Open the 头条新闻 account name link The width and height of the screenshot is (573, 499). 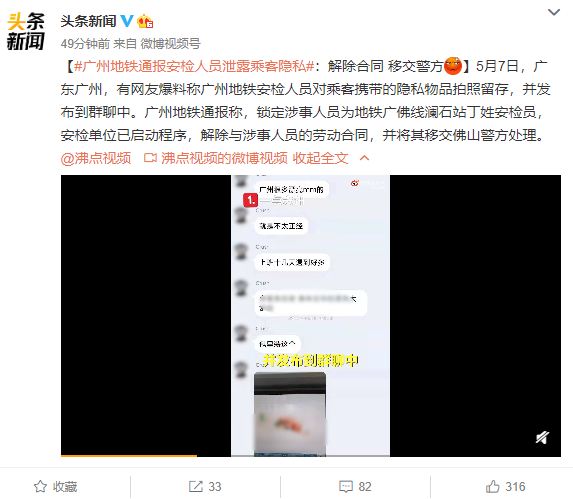point(88,21)
